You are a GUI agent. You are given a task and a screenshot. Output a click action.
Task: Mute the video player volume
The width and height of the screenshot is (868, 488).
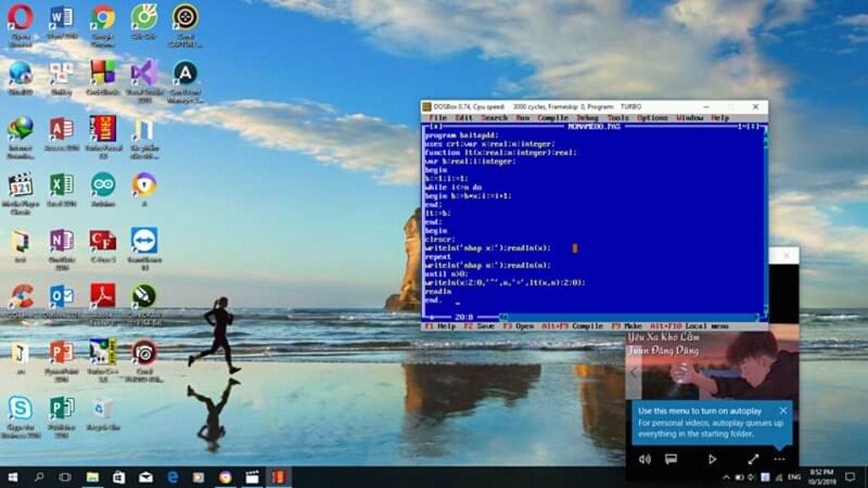pyautogui.click(x=645, y=459)
